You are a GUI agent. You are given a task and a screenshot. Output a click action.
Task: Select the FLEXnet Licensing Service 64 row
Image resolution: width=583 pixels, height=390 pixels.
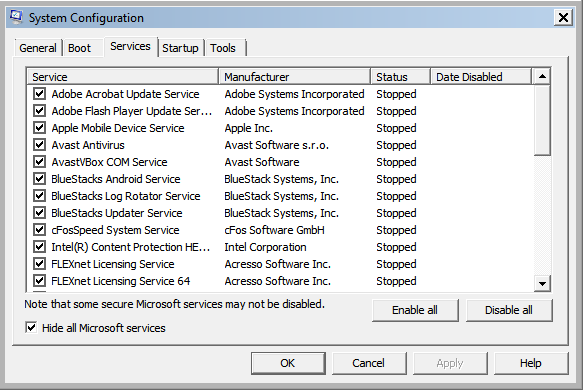(280, 281)
